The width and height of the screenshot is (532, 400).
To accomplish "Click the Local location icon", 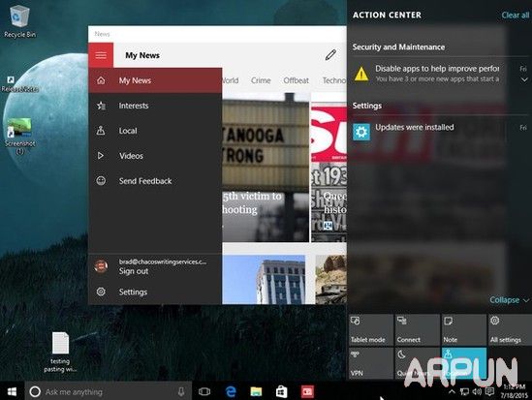I will [101, 131].
